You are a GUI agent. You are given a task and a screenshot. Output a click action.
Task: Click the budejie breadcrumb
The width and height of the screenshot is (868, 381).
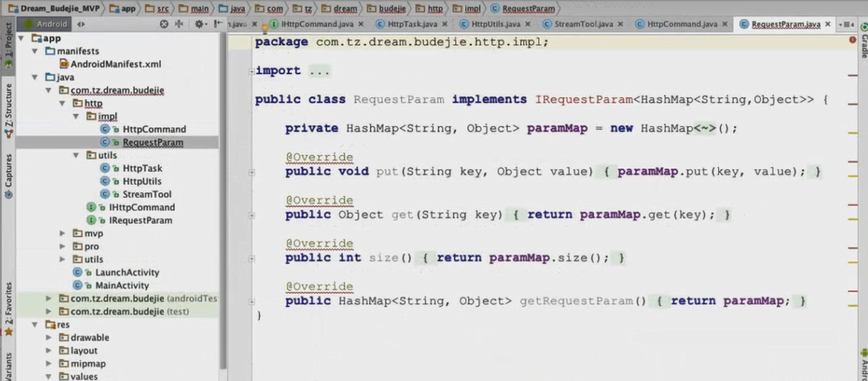(387, 9)
